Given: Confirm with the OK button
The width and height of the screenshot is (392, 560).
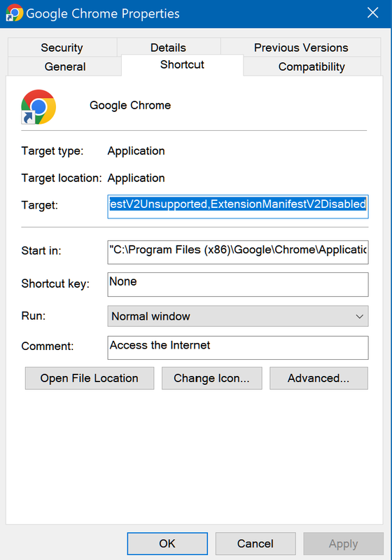Looking at the screenshot, I should [x=167, y=544].
